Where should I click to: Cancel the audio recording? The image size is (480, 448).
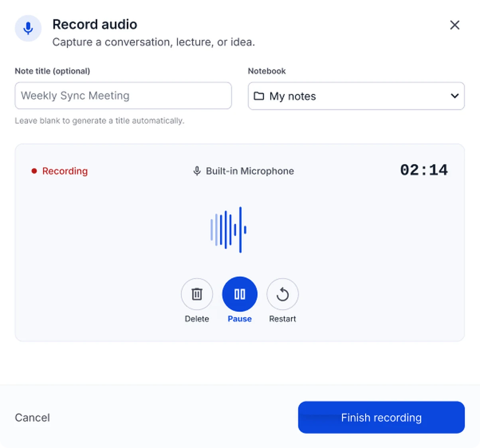point(32,417)
